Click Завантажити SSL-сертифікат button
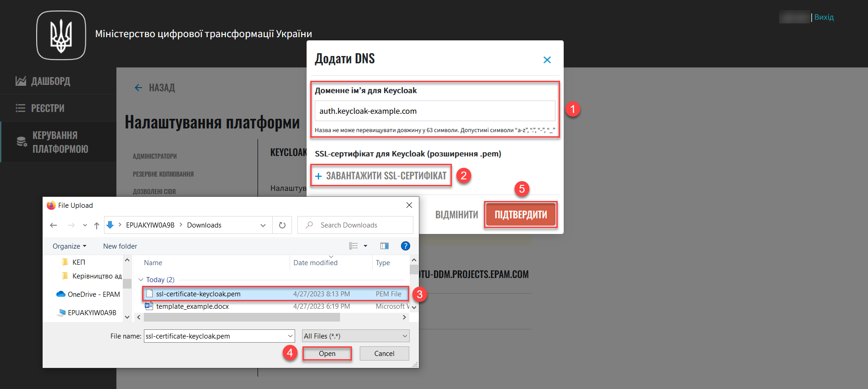 click(x=381, y=176)
